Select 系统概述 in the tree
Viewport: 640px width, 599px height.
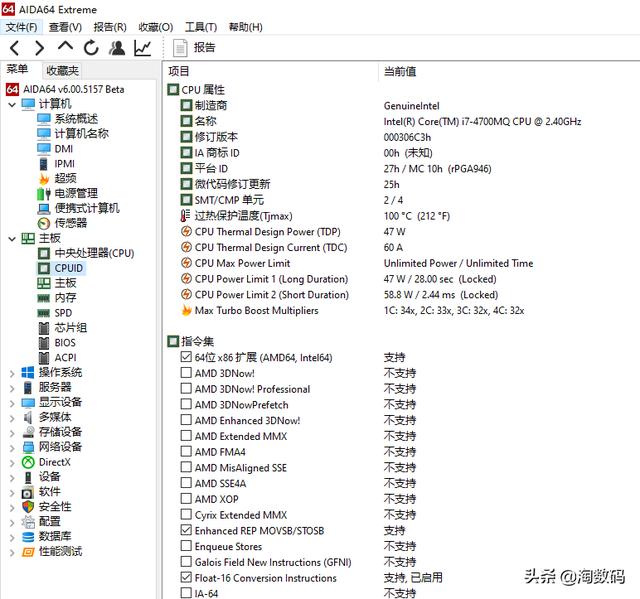click(x=76, y=119)
